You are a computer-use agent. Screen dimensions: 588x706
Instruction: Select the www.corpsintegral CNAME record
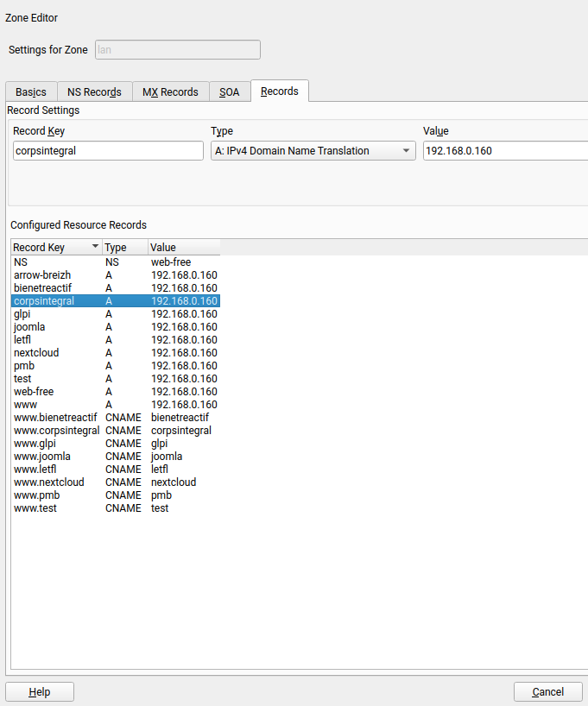116,431
